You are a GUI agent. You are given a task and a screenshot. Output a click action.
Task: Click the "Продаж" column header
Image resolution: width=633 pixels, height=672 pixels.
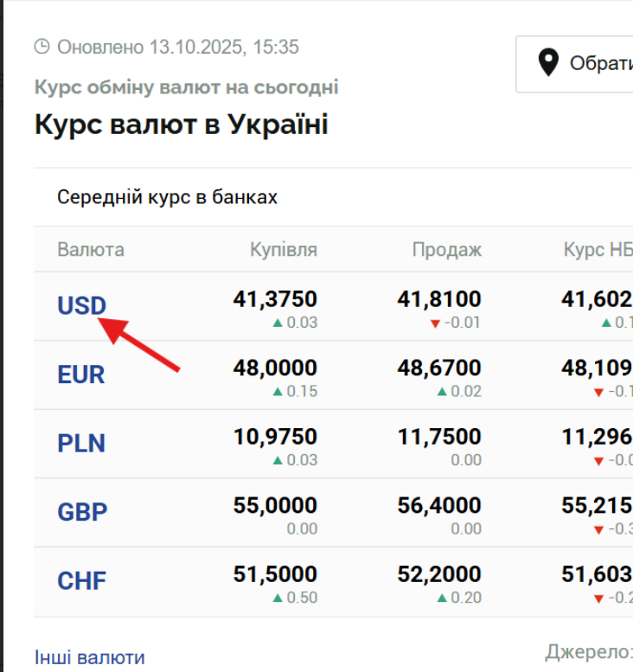coord(446,250)
